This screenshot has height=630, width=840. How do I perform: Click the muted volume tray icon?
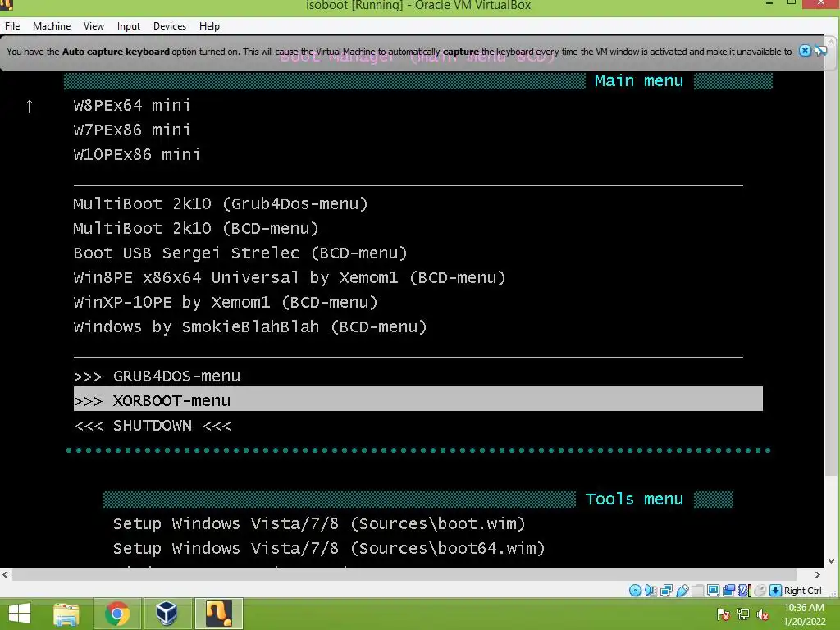pos(763,614)
